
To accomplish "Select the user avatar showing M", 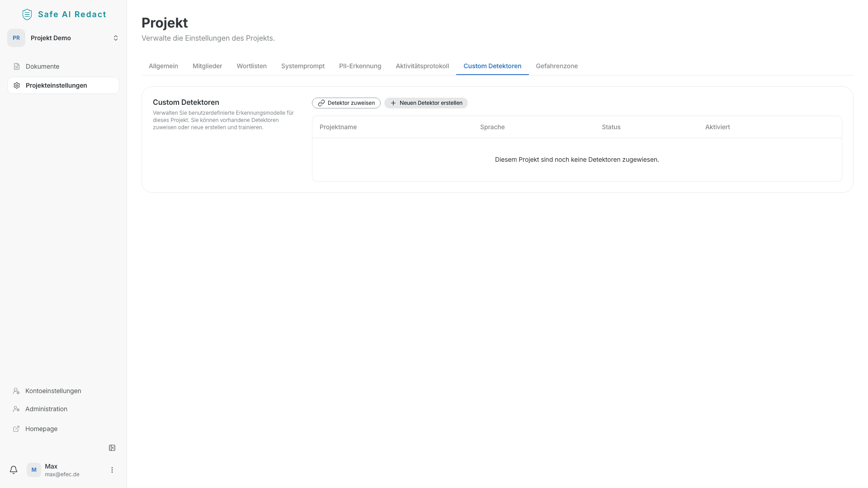I will [33, 470].
